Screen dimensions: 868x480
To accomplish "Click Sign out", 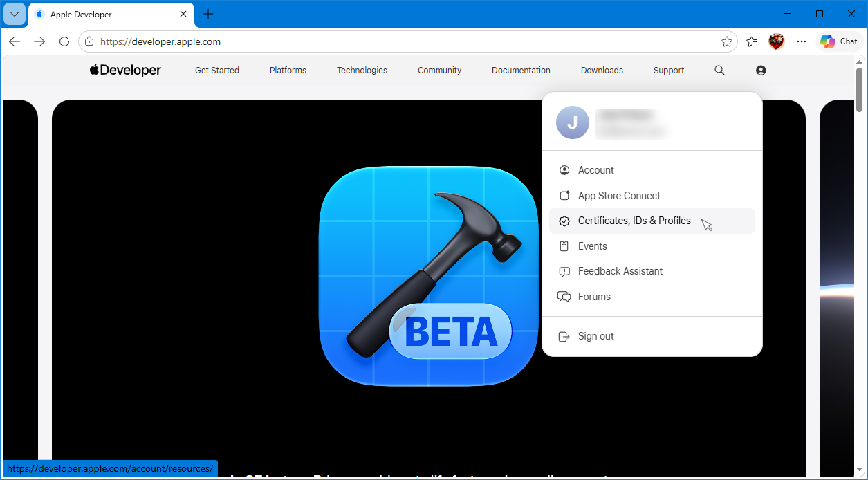I will tap(652, 336).
